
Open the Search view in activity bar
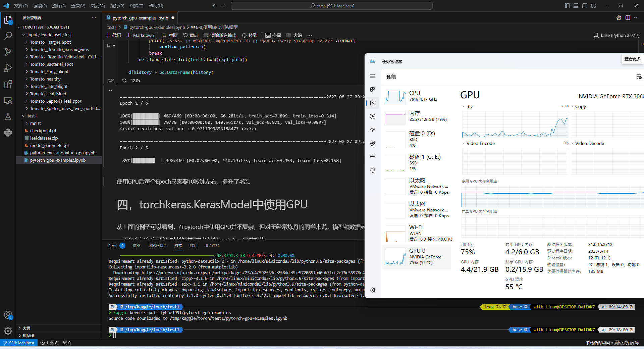click(8, 36)
